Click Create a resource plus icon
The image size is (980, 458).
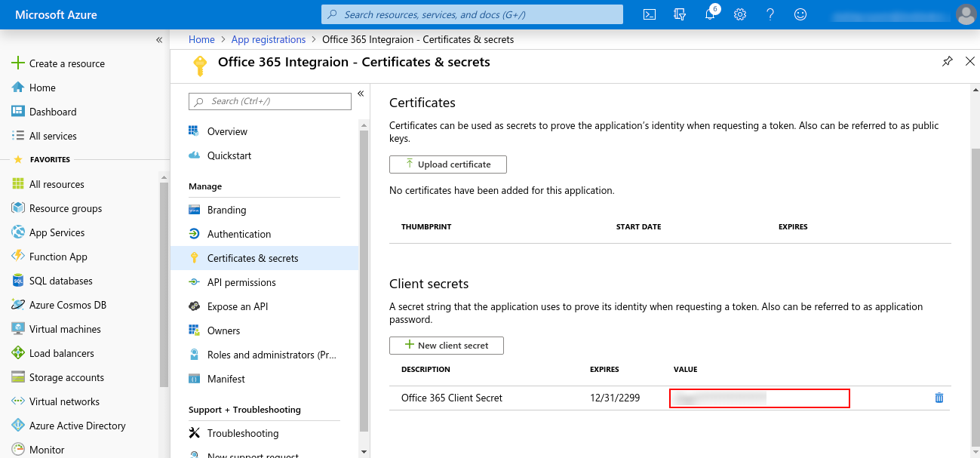click(x=18, y=63)
